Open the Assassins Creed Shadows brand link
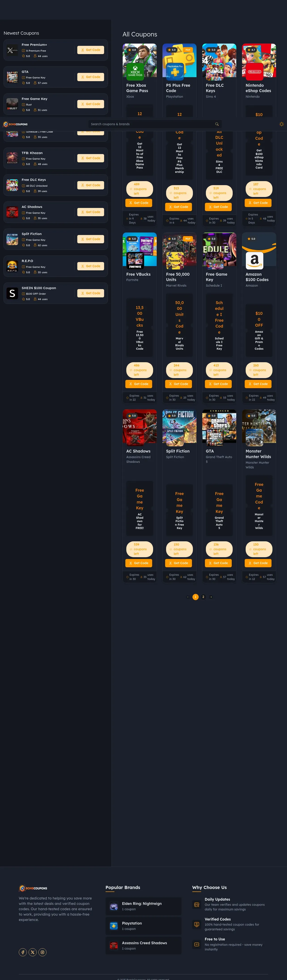 pyautogui.click(x=143, y=946)
